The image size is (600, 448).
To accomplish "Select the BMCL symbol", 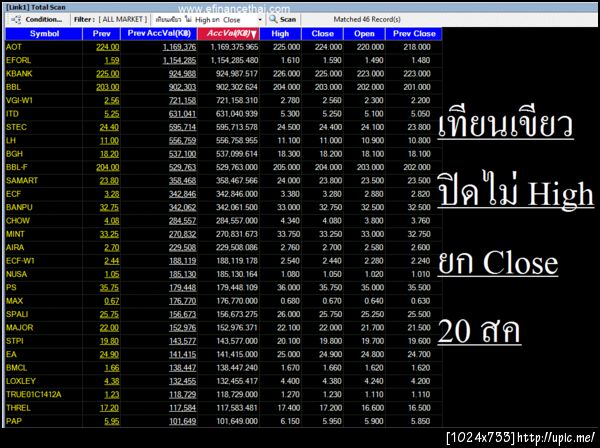I will 16,368.
